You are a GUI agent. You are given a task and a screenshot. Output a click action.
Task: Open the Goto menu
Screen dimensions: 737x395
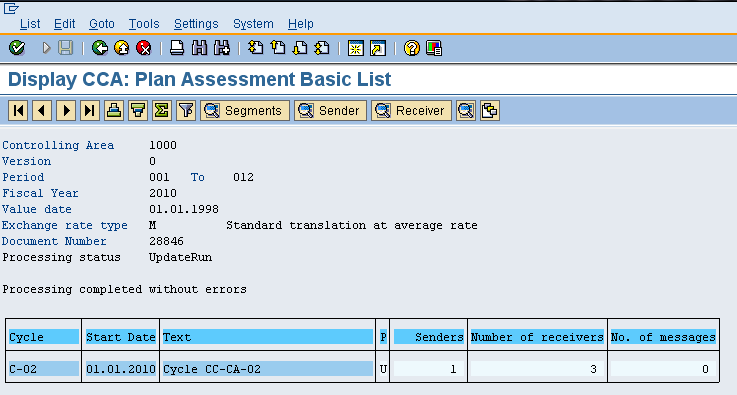click(102, 24)
